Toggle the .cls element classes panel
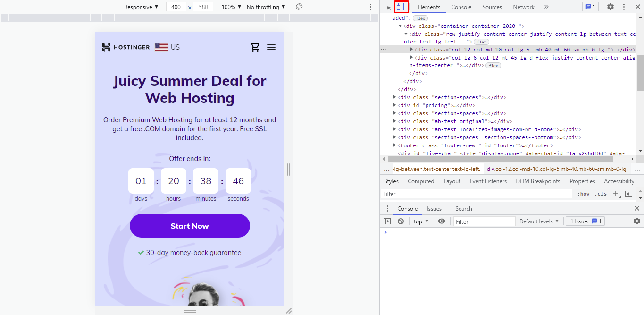Screen dimensions: 644x315 point(601,194)
